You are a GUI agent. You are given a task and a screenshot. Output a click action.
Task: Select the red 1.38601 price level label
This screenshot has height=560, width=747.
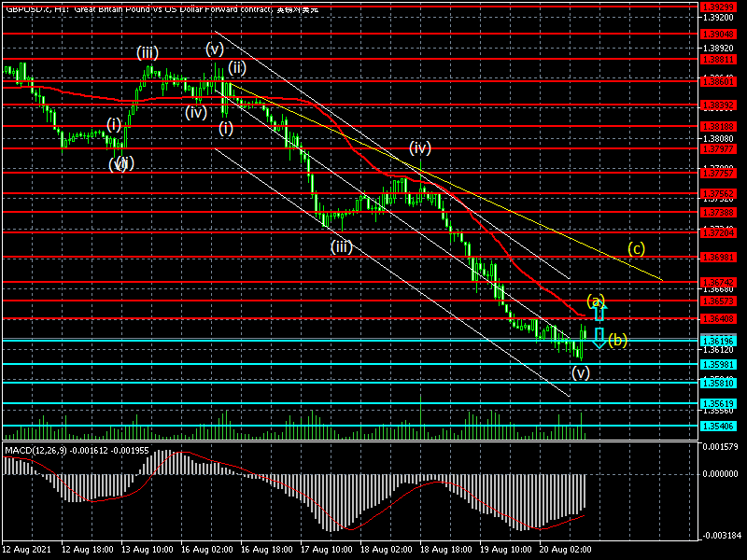point(718,82)
